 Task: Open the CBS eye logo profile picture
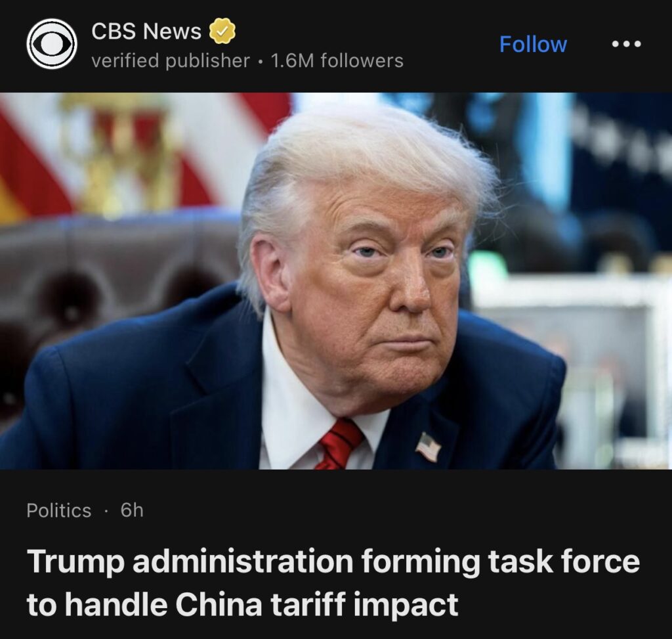(x=51, y=44)
